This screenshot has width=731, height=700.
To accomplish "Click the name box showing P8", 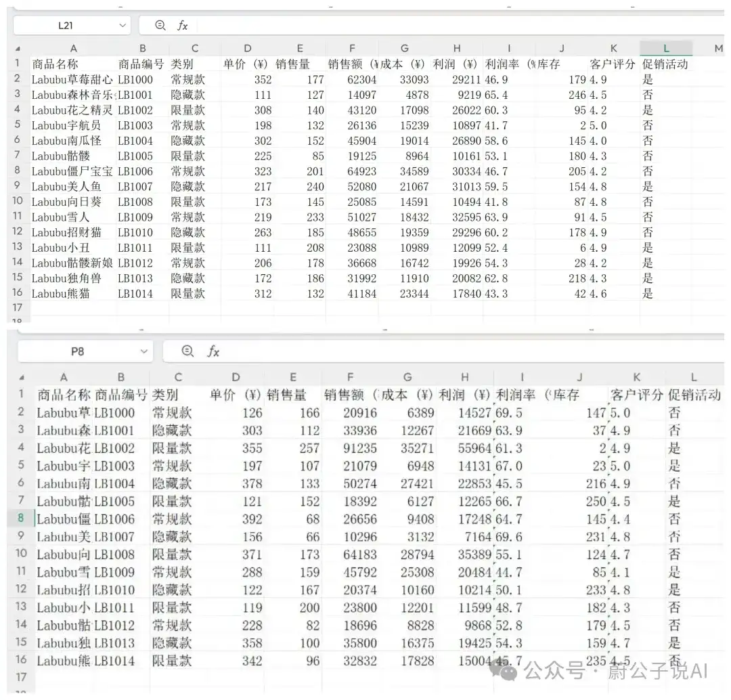I will tap(85, 351).
